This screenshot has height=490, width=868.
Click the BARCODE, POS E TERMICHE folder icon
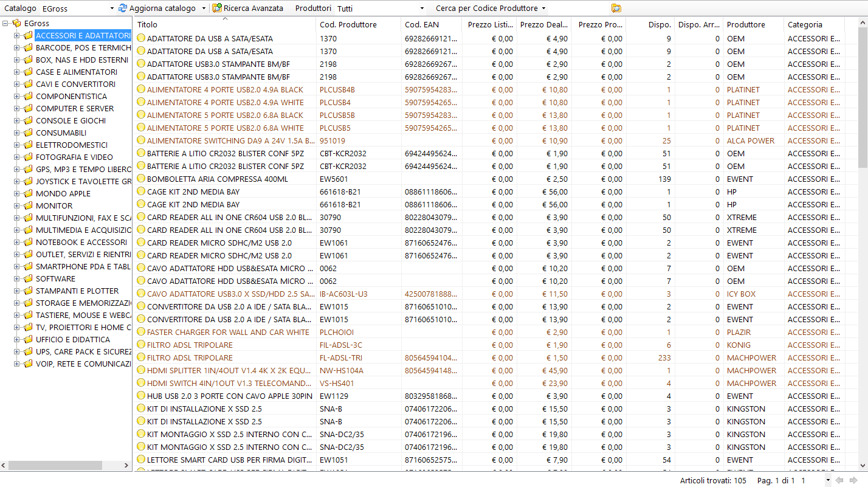click(28, 47)
